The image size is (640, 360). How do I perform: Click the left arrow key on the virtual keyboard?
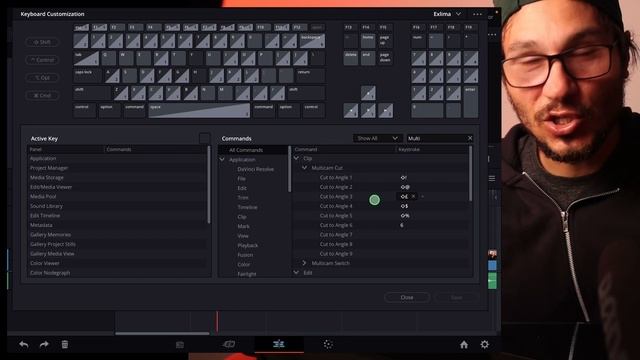pyautogui.click(x=351, y=111)
